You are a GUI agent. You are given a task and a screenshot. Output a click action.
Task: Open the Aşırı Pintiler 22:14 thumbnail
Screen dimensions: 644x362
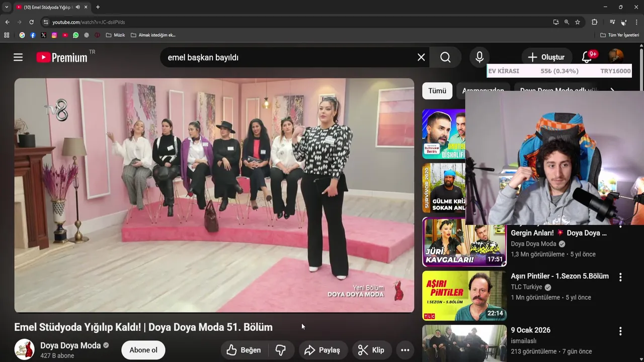(464, 296)
